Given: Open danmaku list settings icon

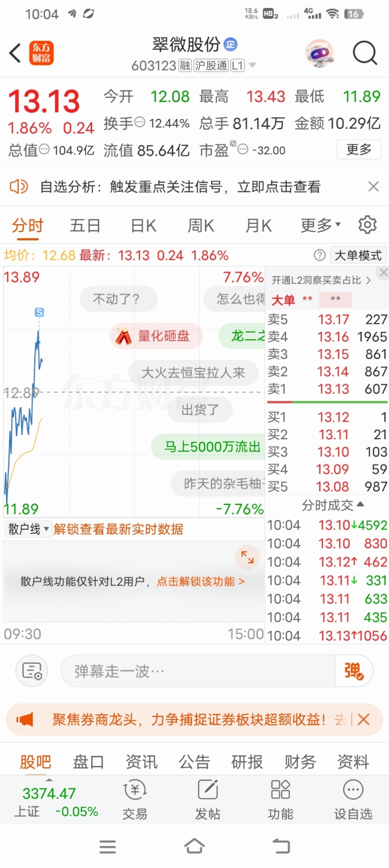Looking at the screenshot, I should (x=32, y=671).
